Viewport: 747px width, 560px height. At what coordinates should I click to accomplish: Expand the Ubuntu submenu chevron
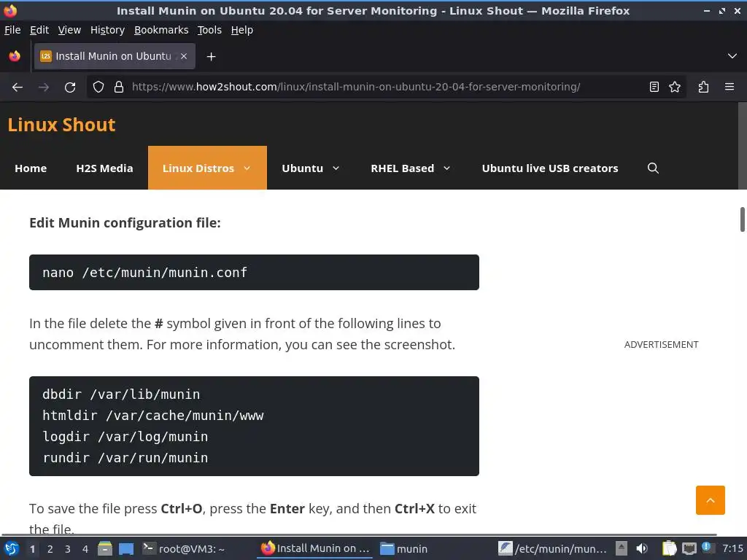[x=336, y=168]
